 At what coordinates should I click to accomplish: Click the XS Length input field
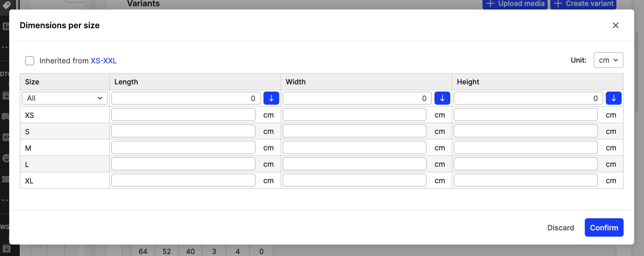[183, 115]
